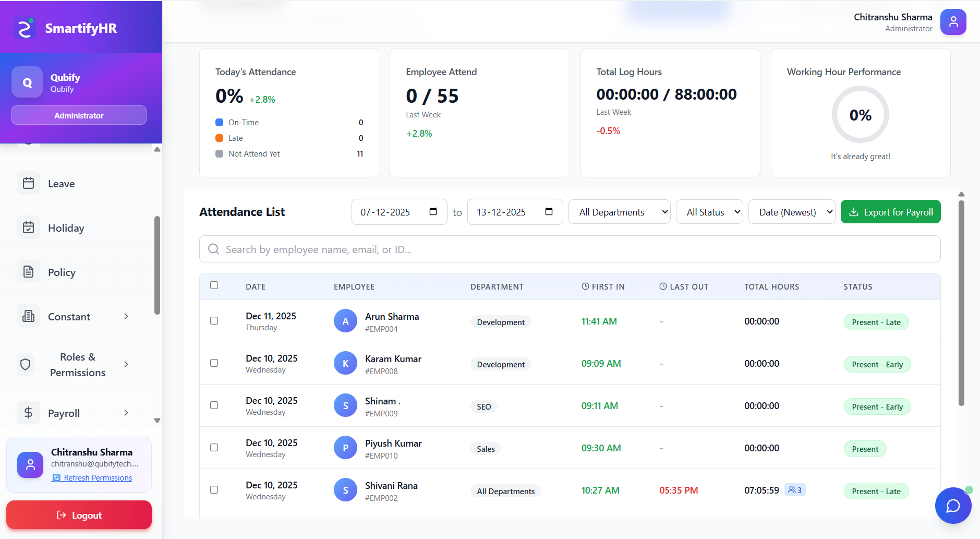The height and width of the screenshot is (539, 980).
Task: Select the Roles & Permissions shield icon
Action: click(x=25, y=364)
